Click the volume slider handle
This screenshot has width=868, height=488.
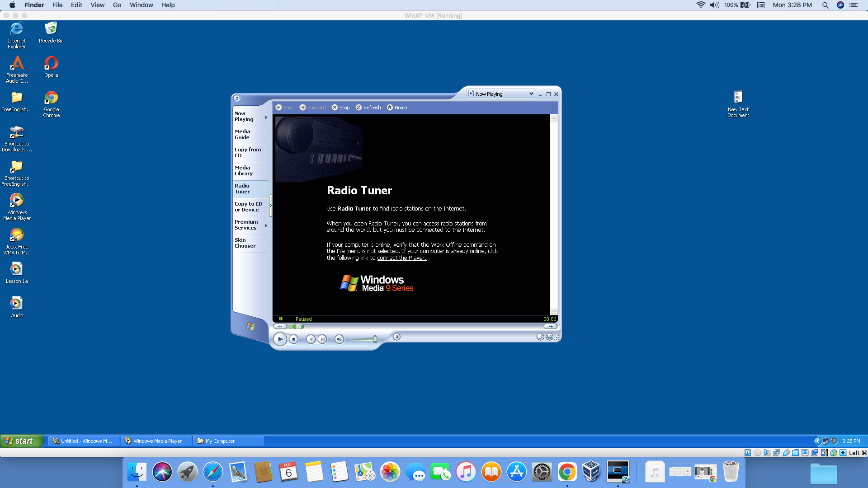coord(375,339)
